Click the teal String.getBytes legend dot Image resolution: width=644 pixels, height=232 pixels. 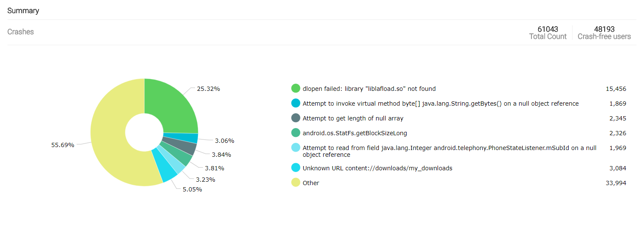coord(296,104)
